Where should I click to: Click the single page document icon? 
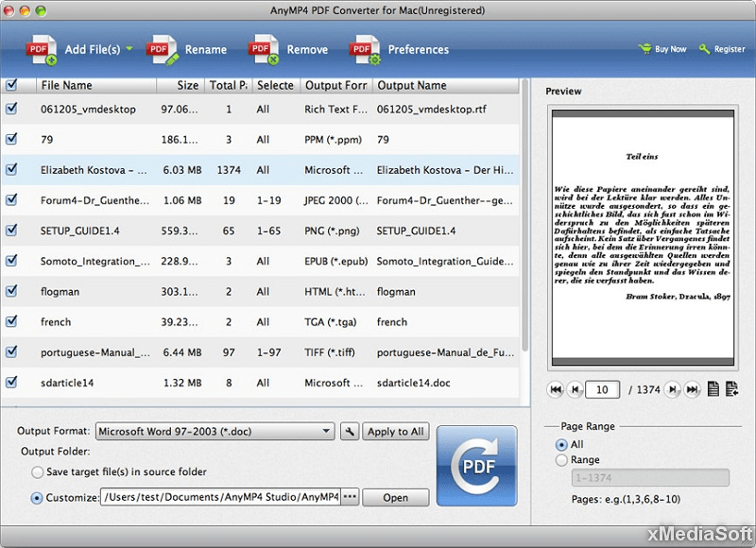pos(713,389)
